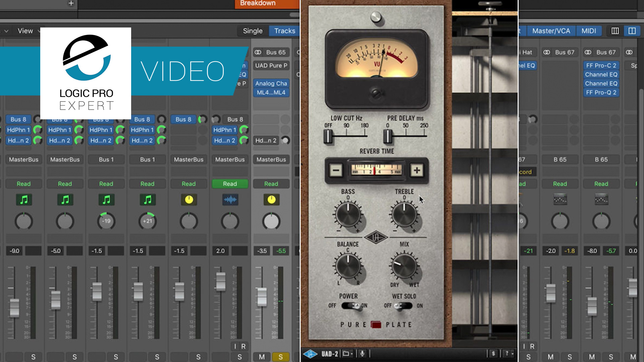Select the Master/VCA filter button
The height and width of the screenshot is (362, 644).
coord(551,31)
